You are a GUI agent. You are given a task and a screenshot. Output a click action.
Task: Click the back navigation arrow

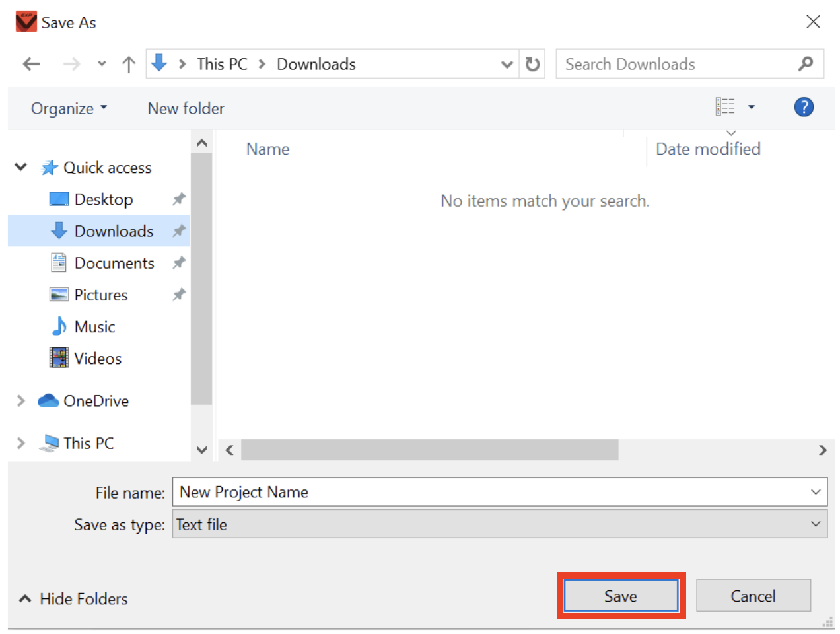[x=31, y=63]
